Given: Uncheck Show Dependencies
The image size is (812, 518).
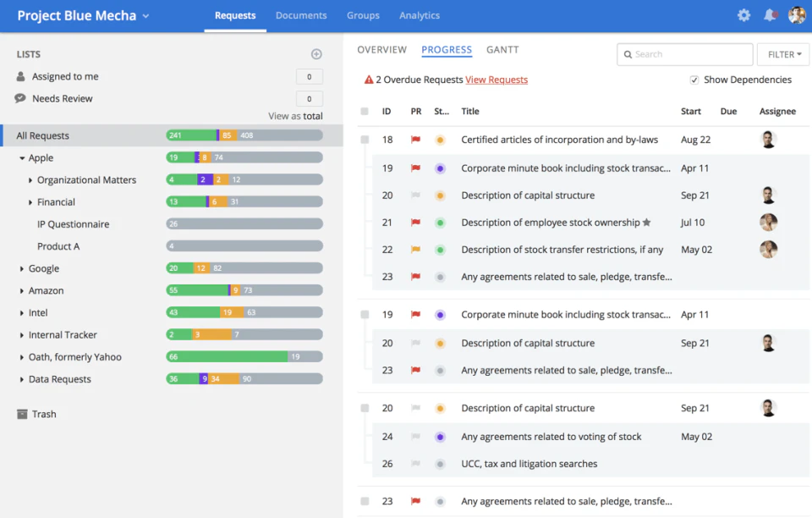Looking at the screenshot, I should point(694,80).
